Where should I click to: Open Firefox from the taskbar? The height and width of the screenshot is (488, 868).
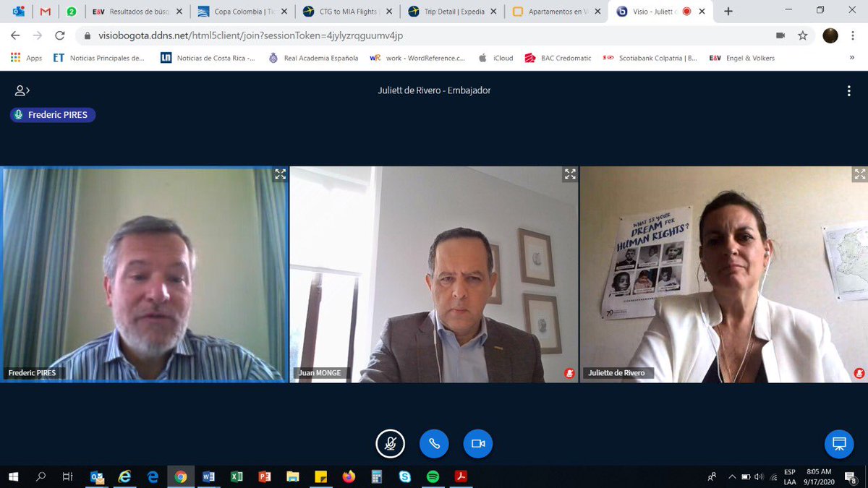pyautogui.click(x=349, y=476)
